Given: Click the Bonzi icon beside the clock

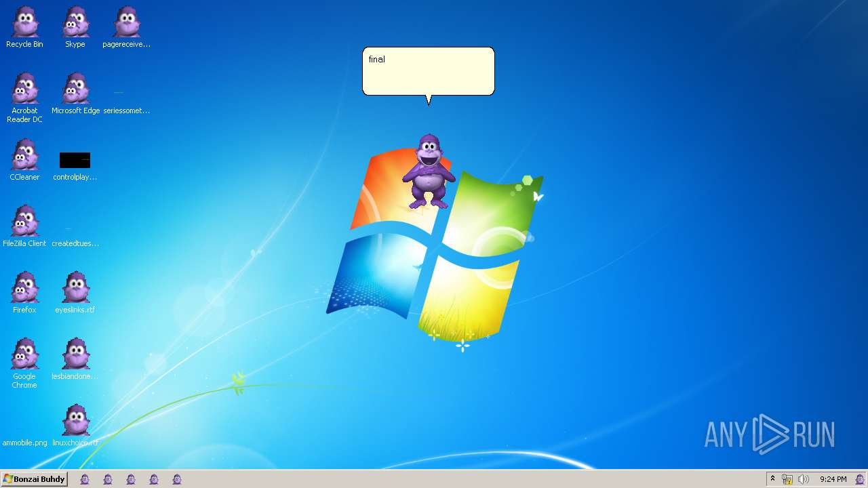Looking at the screenshot, I should pyautogui.click(x=860, y=479).
